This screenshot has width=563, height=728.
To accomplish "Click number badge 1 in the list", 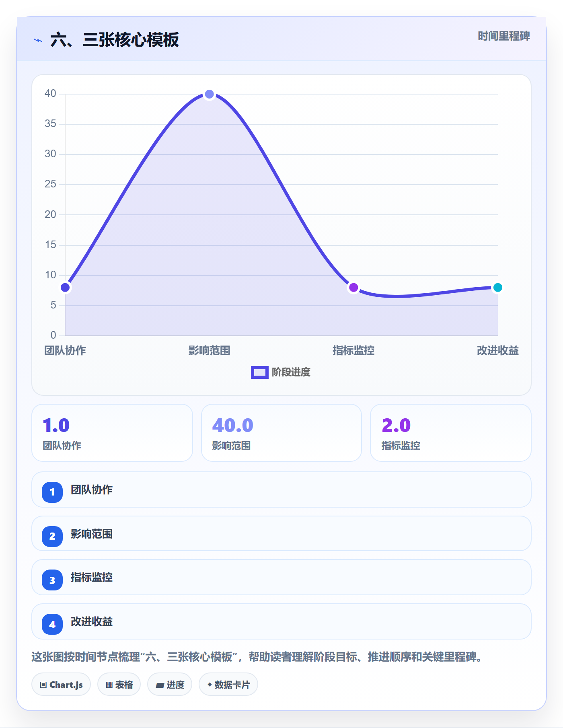I will (52, 492).
